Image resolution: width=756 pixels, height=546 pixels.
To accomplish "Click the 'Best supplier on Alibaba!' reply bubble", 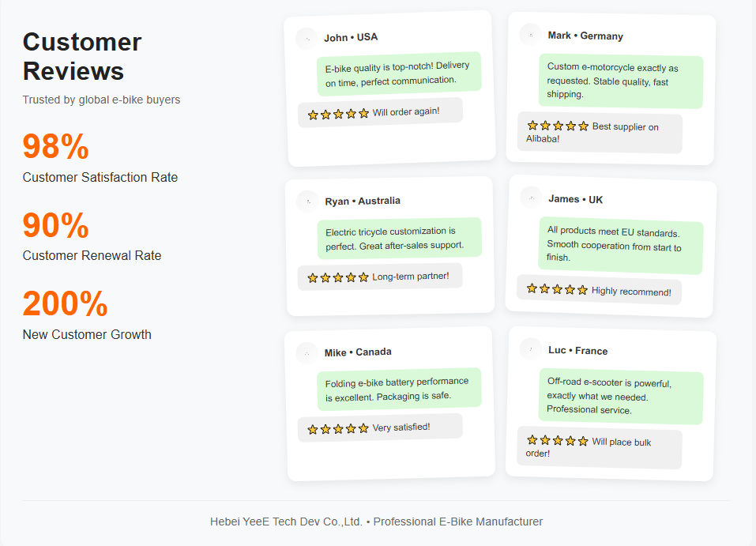I will click(600, 133).
